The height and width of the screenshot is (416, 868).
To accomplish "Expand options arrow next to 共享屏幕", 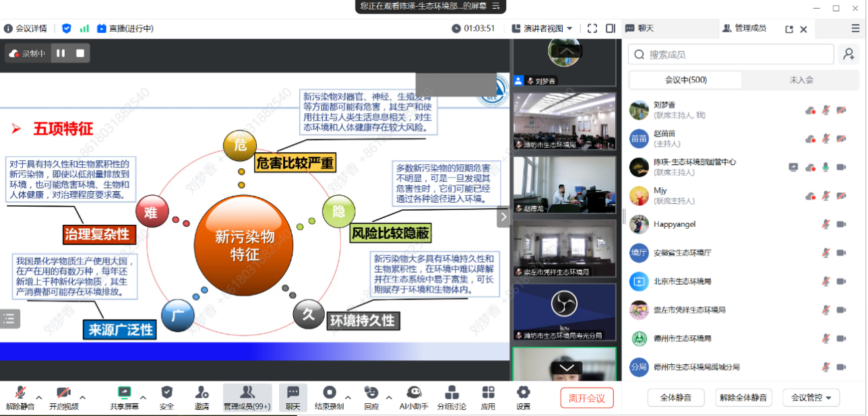I will click(x=142, y=397).
